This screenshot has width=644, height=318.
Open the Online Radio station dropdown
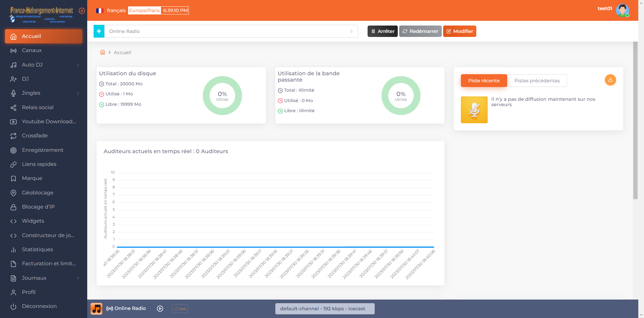coord(231,31)
